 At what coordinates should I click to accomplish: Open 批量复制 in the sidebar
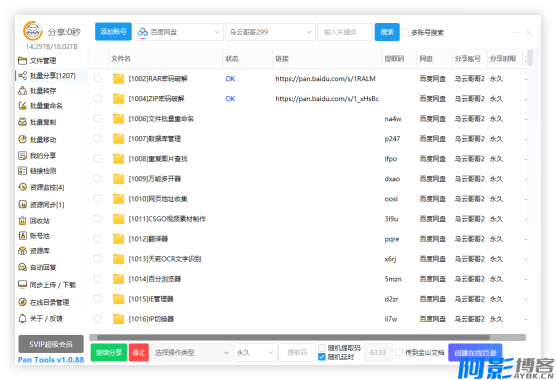(x=37, y=122)
